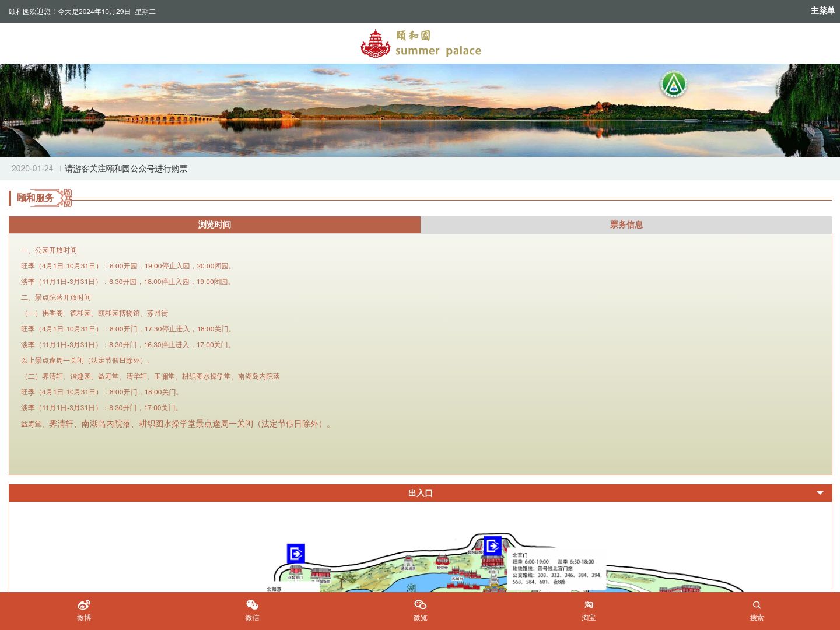Viewport: 840px width, 630px height.
Task: Click the 出入口 header title
Action: (421, 493)
